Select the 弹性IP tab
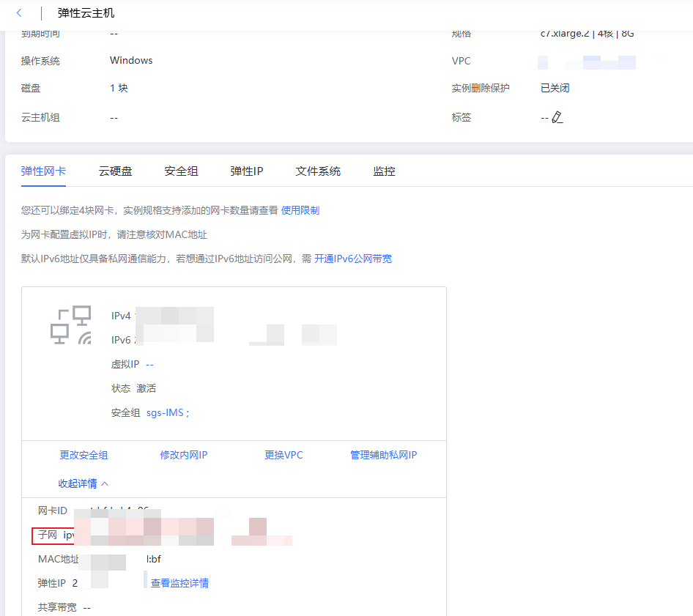 (x=246, y=171)
